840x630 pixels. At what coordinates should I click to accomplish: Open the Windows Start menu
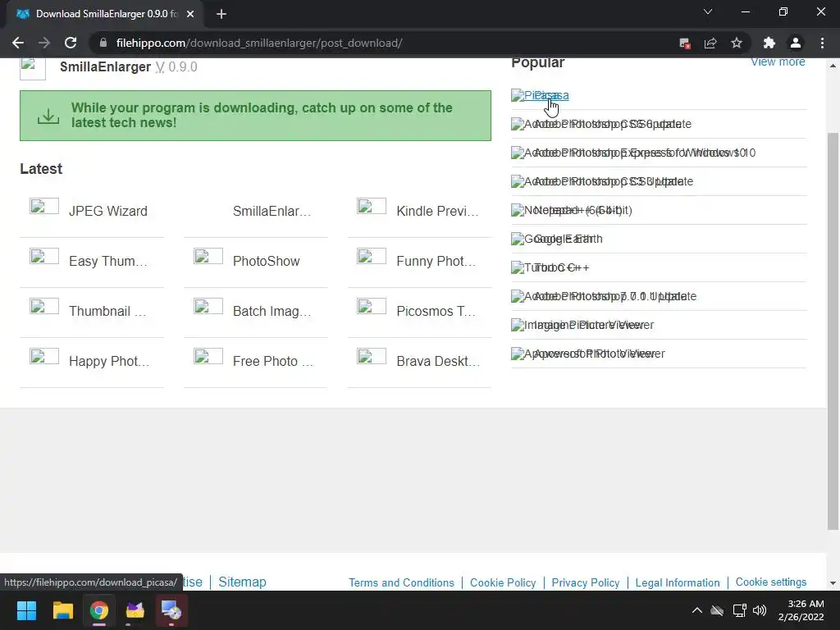[x=26, y=610]
